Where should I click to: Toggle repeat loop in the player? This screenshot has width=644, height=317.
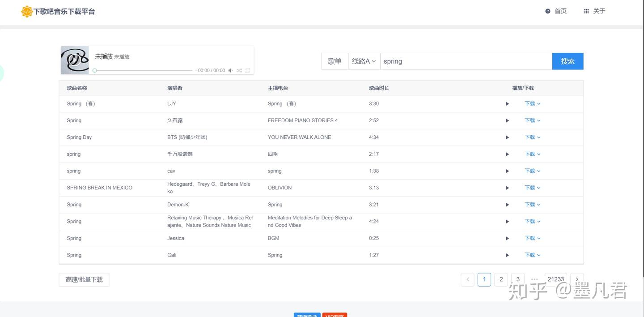pyautogui.click(x=247, y=70)
